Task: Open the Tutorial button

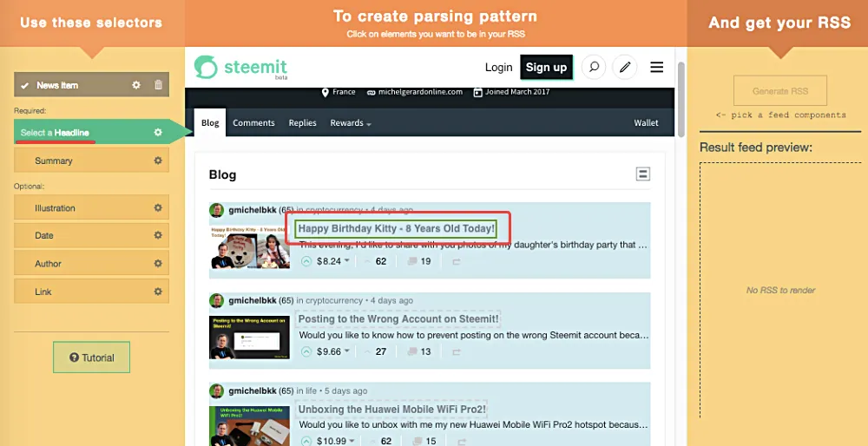Action: pyautogui.click(x=91, y=357)
